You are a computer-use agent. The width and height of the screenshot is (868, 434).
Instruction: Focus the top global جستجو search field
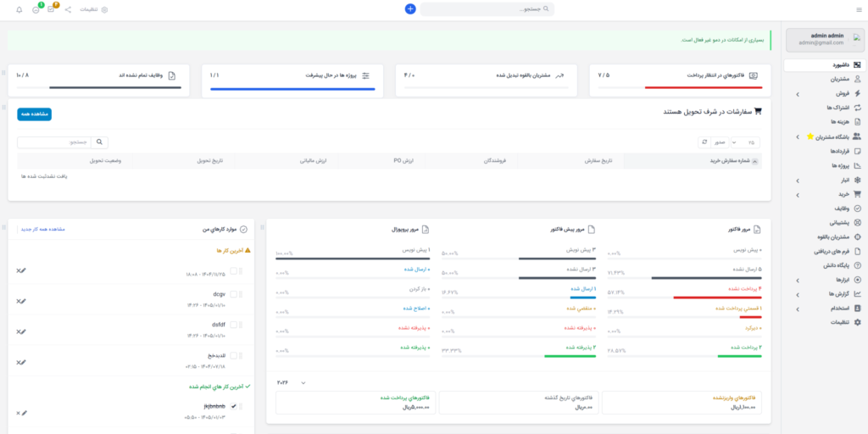[487, 8]
